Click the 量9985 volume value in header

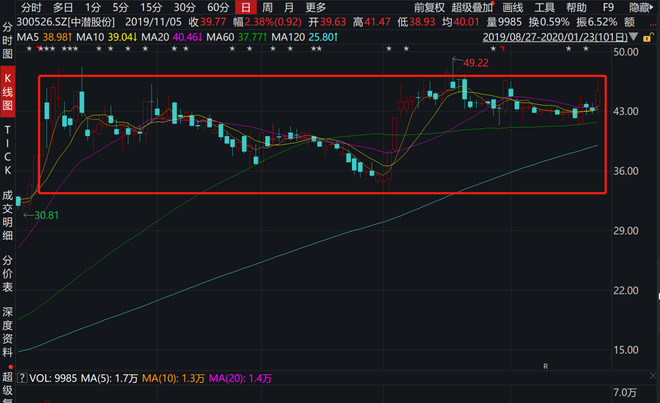[504, 22]
